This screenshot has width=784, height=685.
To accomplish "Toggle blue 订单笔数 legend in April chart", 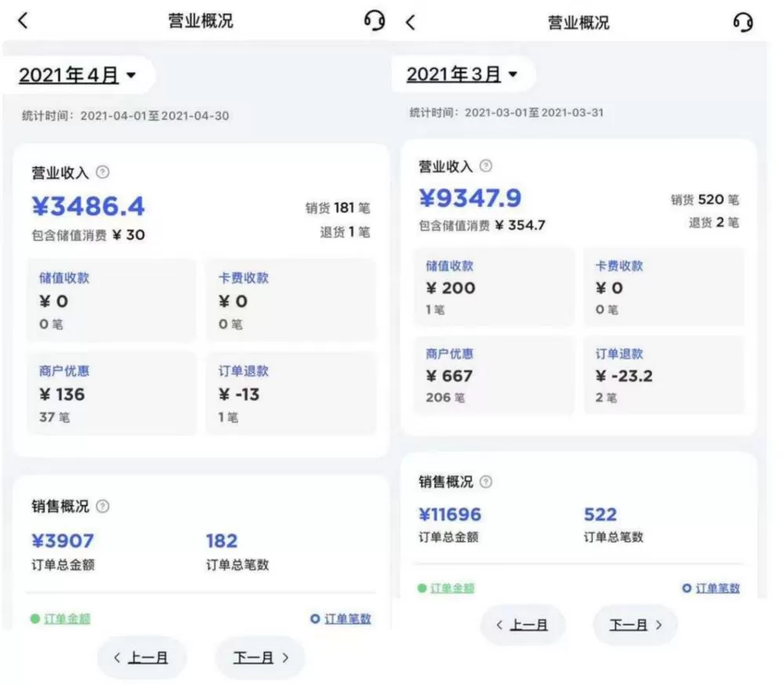I will [x=341, y=619].
